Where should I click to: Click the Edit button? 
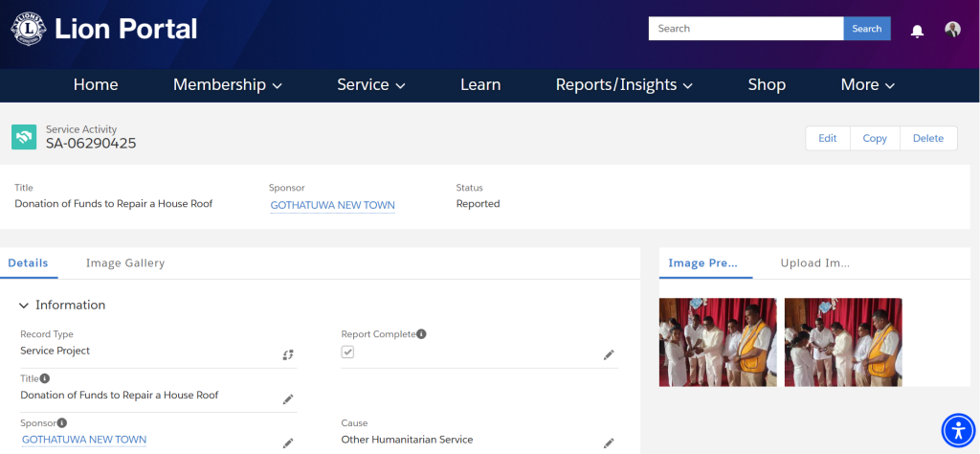pyautogui.click(x=828, y=138)
